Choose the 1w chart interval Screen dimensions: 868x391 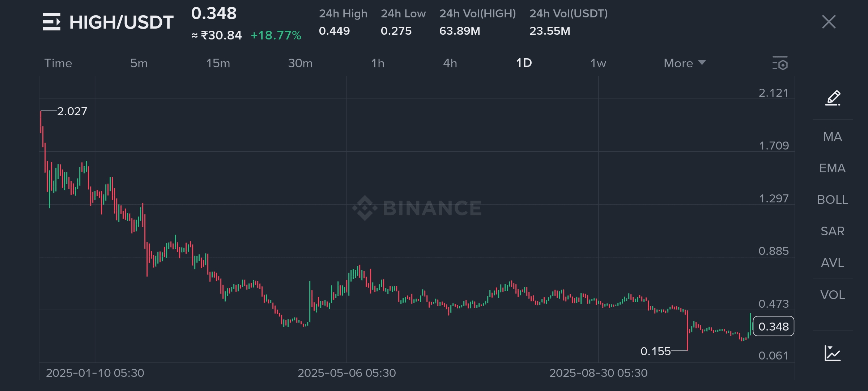pyautogui.click(x=598, y=63)
